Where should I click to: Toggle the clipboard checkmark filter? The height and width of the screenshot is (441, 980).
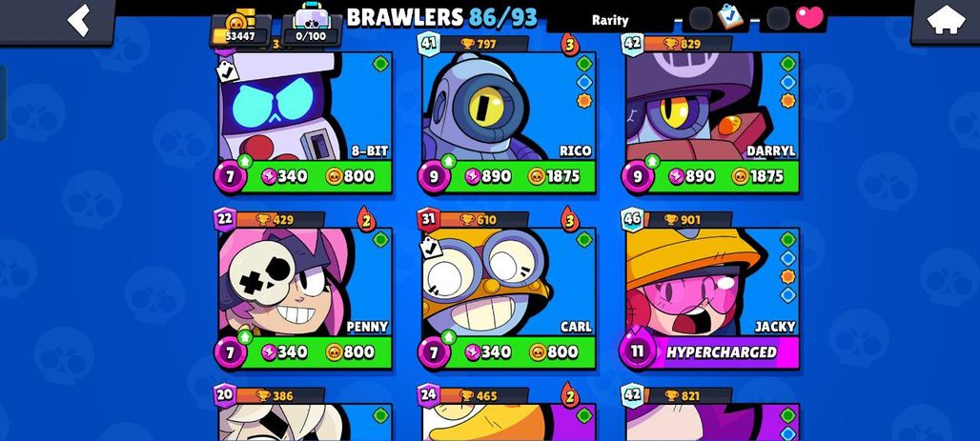tap(729, 16)
